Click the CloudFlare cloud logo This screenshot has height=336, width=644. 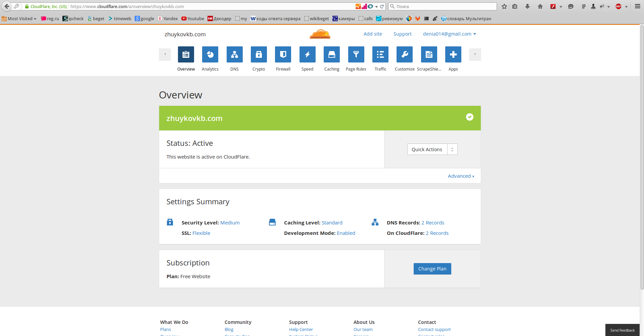[320, 34]
